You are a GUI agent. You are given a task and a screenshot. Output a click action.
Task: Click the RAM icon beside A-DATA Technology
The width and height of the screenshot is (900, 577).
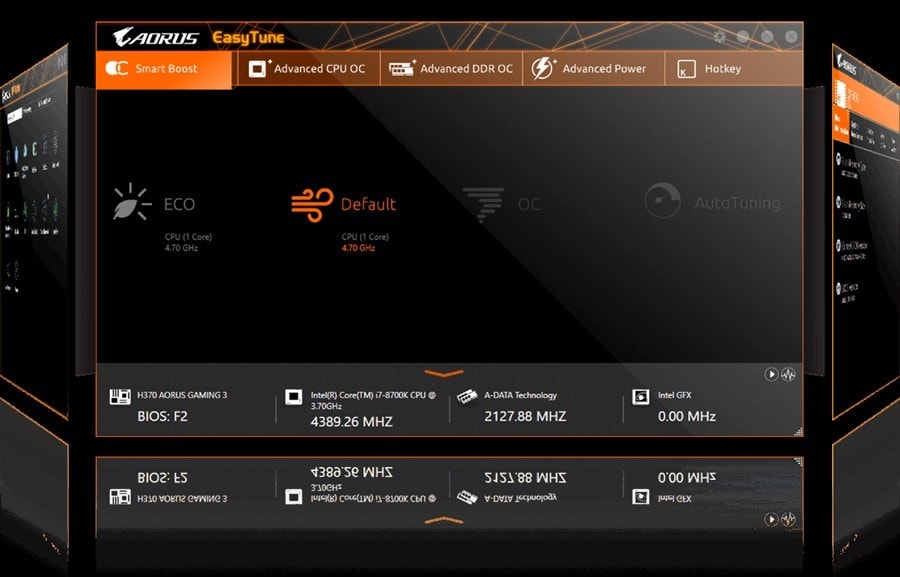(x=467, y=397)
